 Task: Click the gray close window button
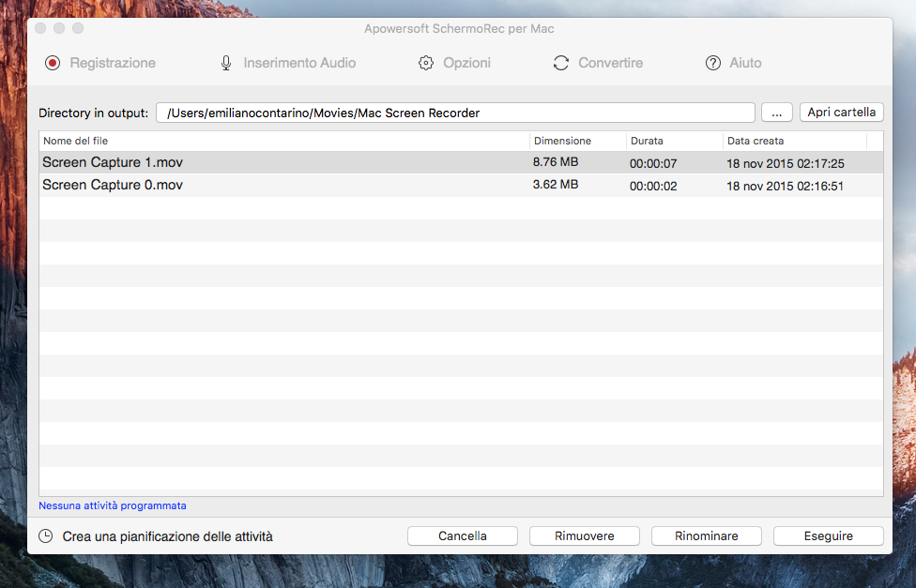coord(40,28)
